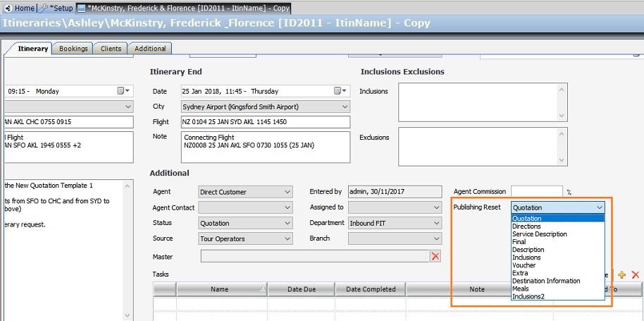This screenshot has width=644, height=321.
Task: Select Voucher in Publishing Reset list
Action: (524, 265)
